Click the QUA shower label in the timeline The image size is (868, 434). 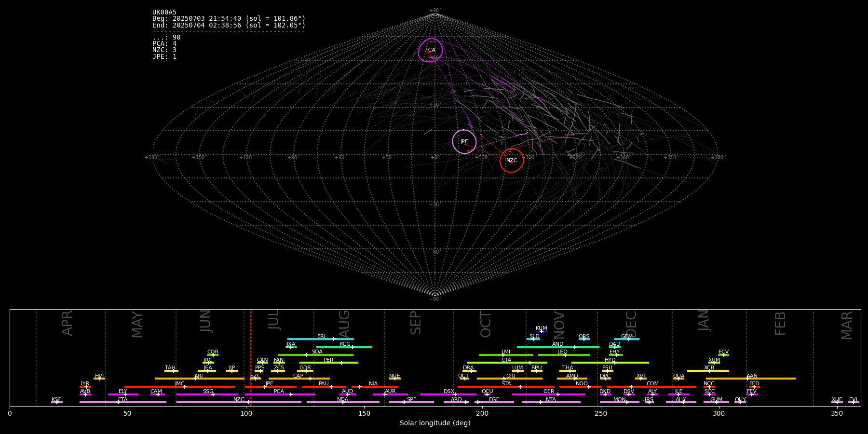click(x=679, y=376)
